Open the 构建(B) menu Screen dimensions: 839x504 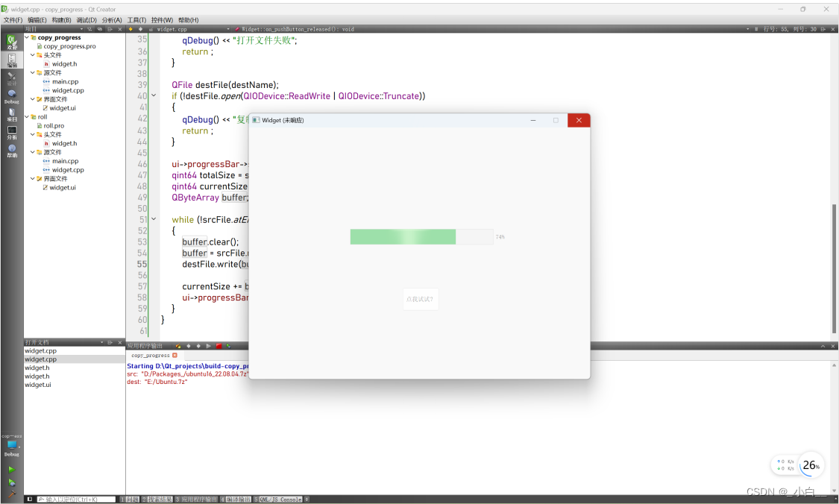click(62, 20)
